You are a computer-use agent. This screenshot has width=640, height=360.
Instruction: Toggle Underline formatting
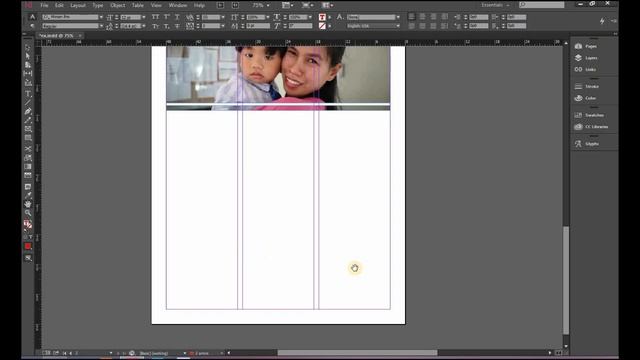177,17
